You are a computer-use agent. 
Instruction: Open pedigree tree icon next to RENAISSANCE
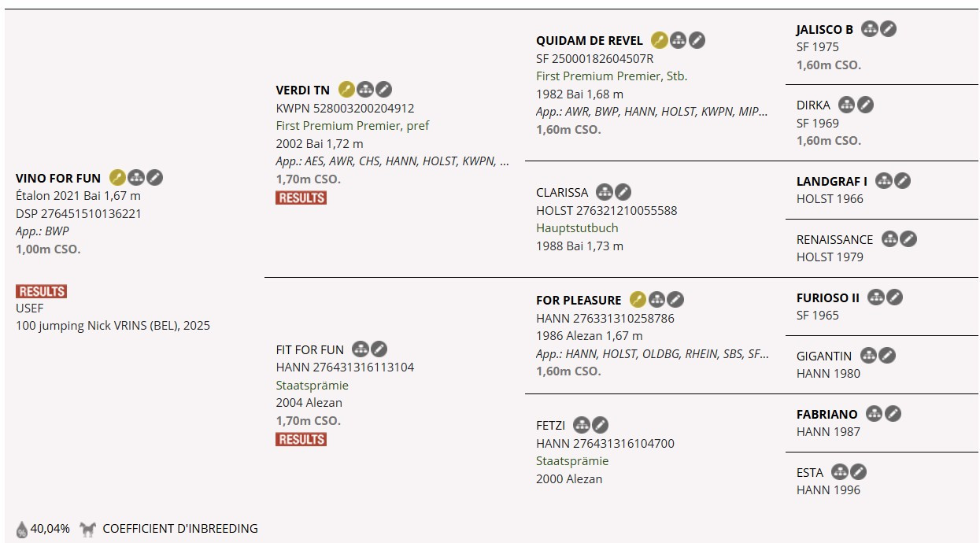click(889, 239)
